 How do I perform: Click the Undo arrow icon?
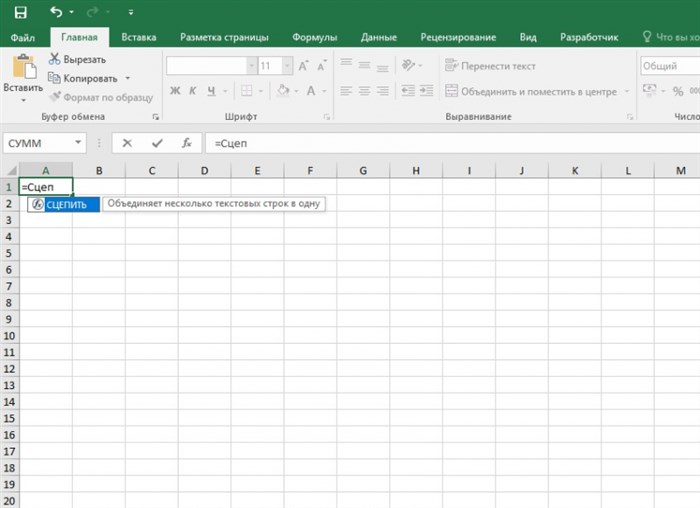click(56, 12)
